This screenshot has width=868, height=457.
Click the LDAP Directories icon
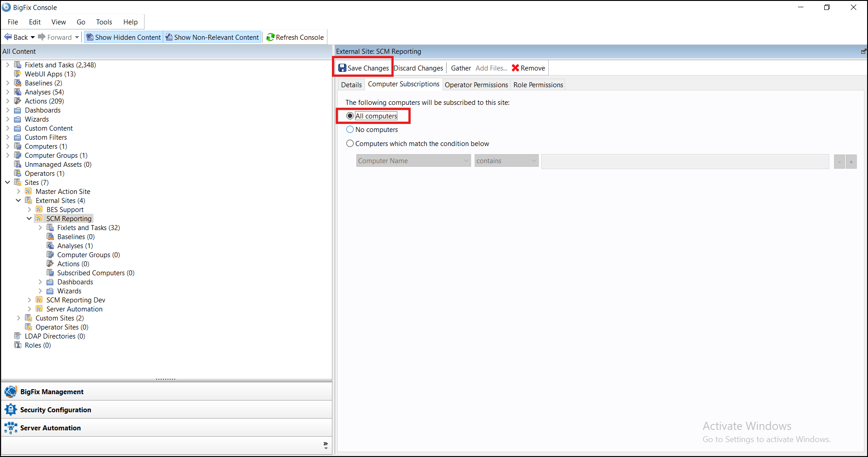[18, 336]
